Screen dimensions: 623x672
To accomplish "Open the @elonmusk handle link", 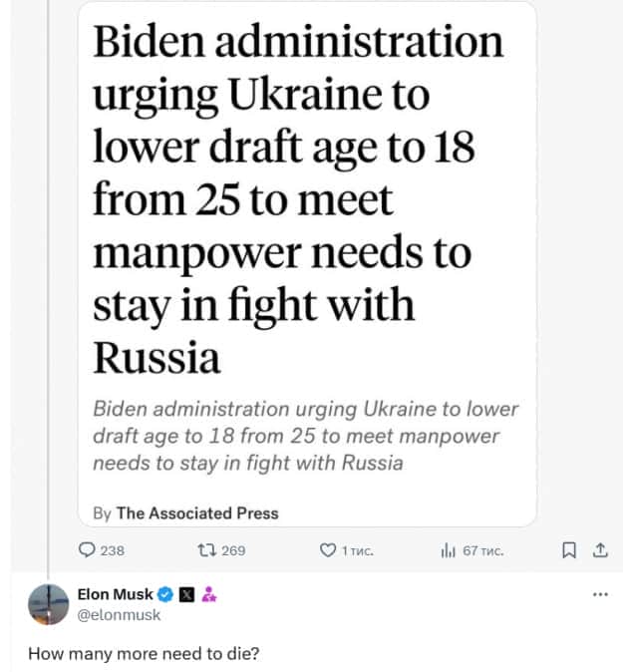I will point(119,615).
